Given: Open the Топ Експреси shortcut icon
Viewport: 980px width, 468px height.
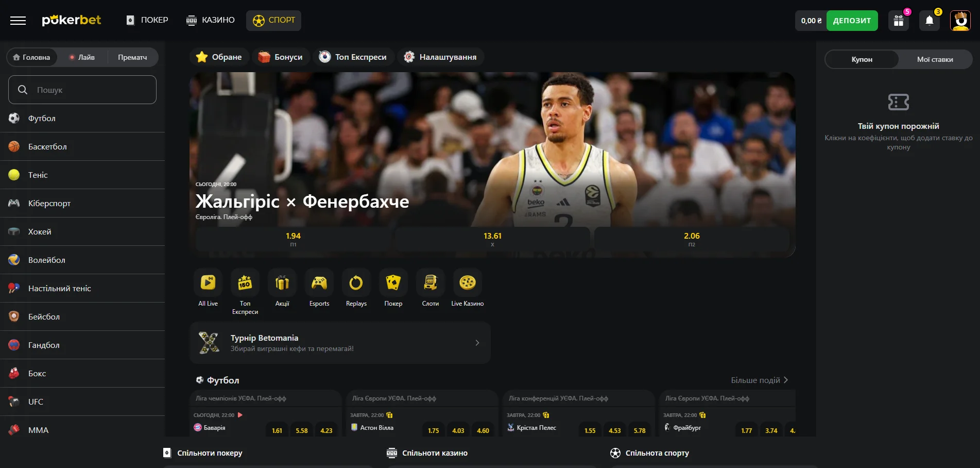Looking at the screenshot, I should pos(245,282).
